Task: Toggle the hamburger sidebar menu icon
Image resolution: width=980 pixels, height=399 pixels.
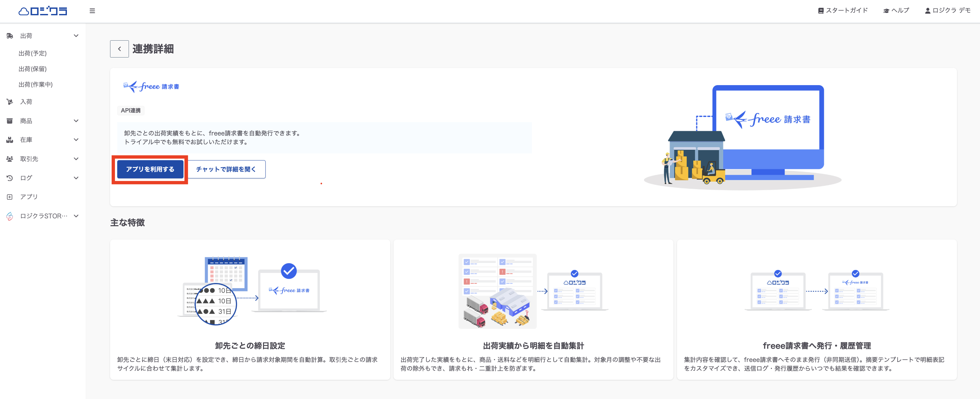Action: (x=92, y=11)
